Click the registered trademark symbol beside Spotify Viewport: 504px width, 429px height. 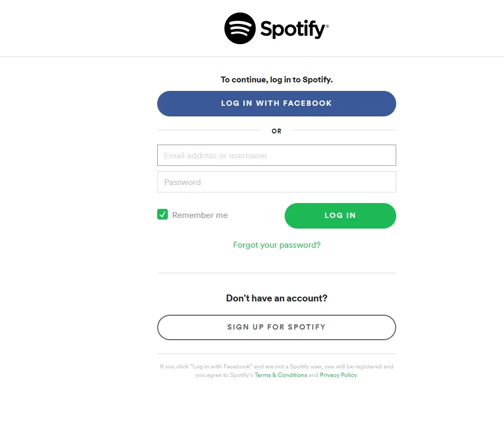327,26
